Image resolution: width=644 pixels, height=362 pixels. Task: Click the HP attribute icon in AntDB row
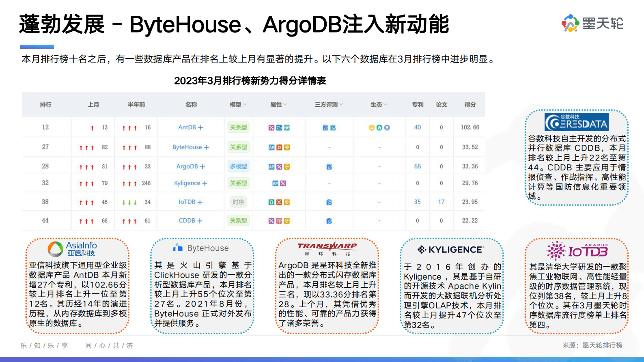pos(287,128)
